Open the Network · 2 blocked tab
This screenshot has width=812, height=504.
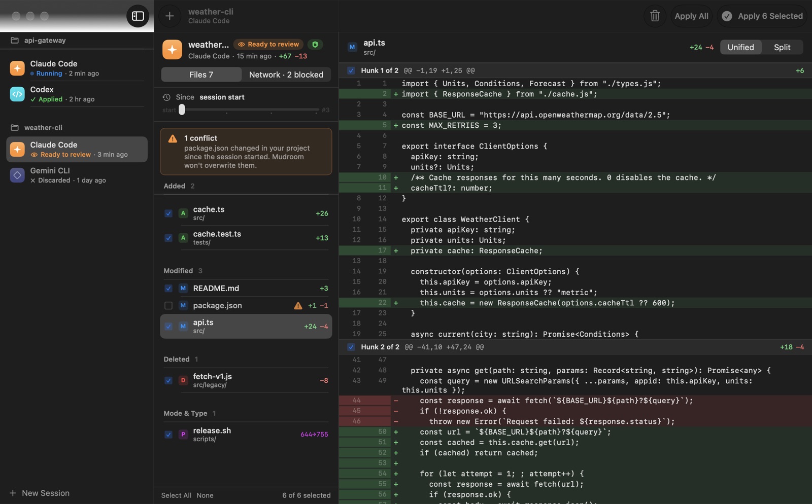(x=286, y=75)
